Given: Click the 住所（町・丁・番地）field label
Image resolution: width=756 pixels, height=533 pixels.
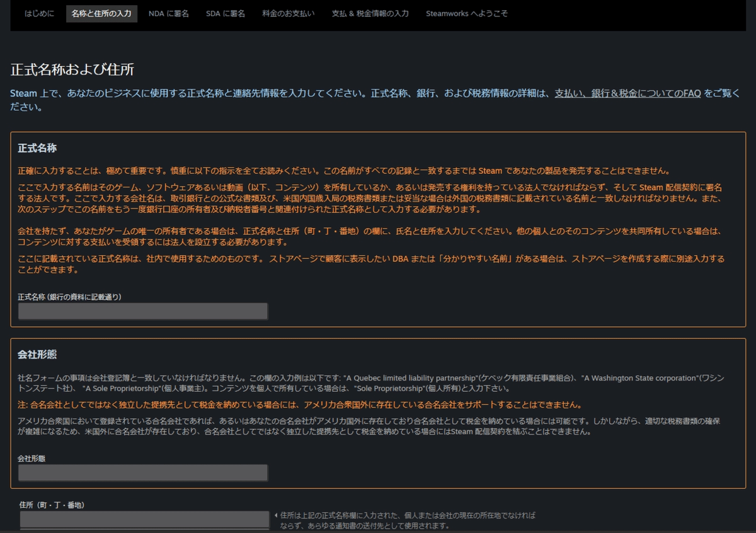Looking at the screenshot, I should click(x=52, y=505).
